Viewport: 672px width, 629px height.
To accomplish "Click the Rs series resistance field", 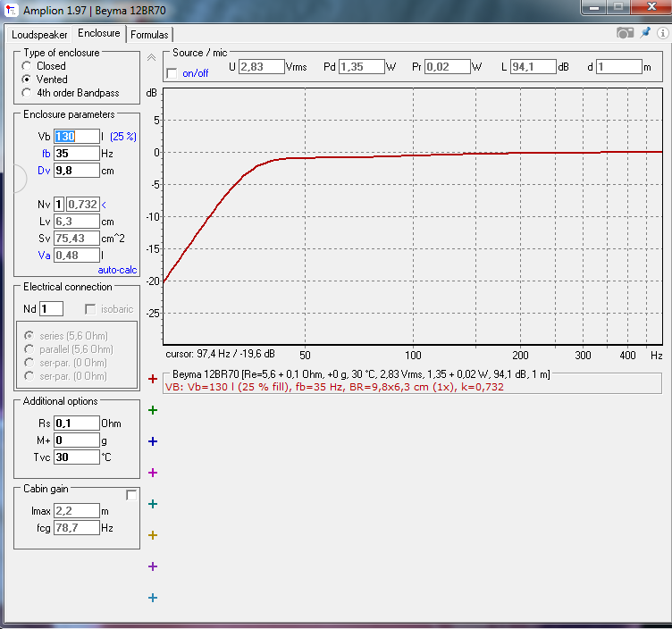I will tap(77, 424).
